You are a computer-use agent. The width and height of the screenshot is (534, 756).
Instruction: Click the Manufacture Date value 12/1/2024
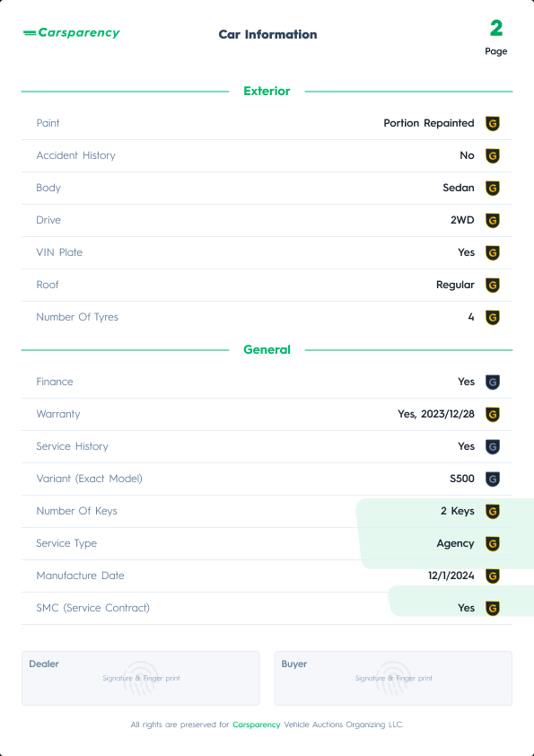pos(451,576)
